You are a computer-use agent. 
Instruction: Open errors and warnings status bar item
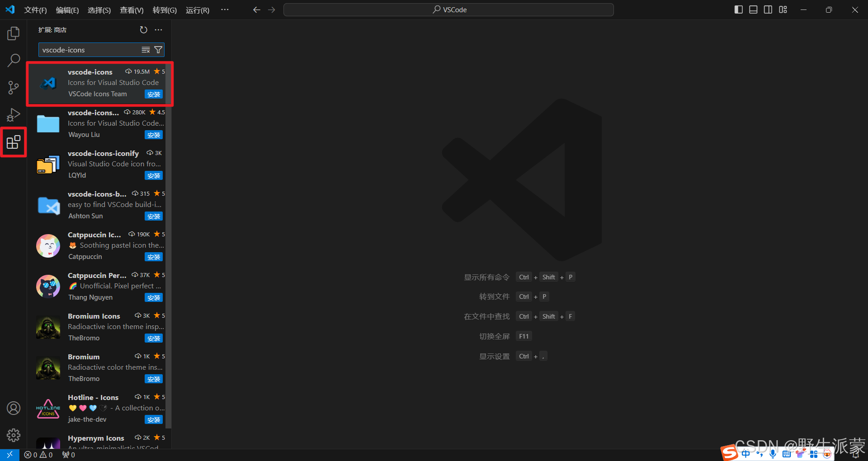pos(38,455)
